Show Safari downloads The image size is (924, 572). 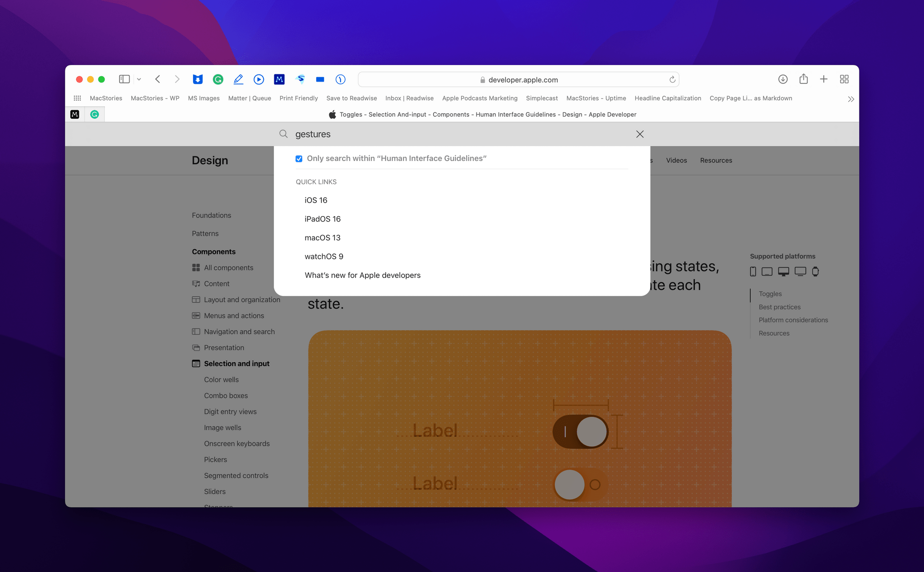pyautogui.click(x=783, y=79)
